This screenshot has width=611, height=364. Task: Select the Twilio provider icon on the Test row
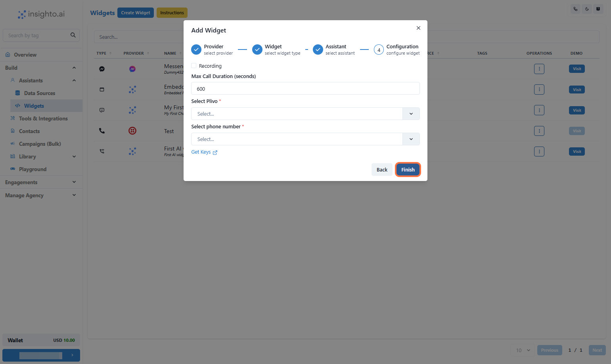[x=132, y=130]
